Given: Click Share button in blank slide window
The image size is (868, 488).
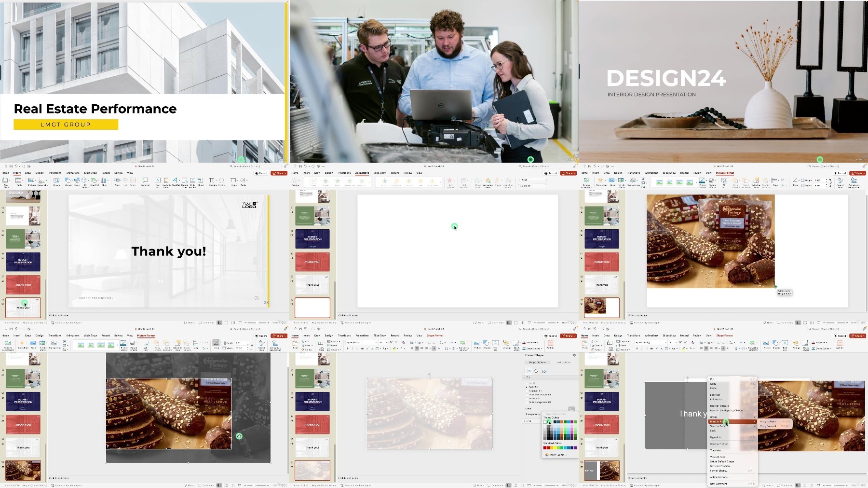Looking at the screenshot, I should (568, 173).
